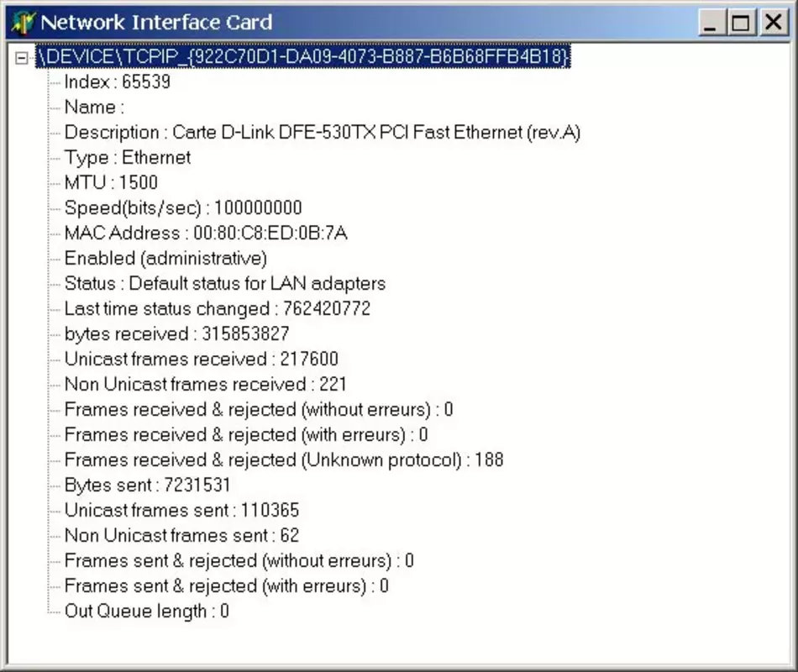Select the \DEVICE\TCPIP_{922C70D1...} root item

(x=303, y=56)
